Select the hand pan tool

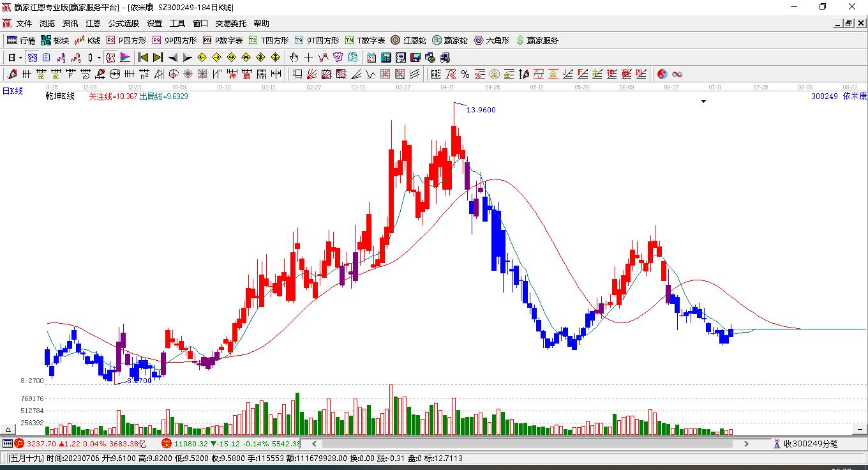click(294, 57)
